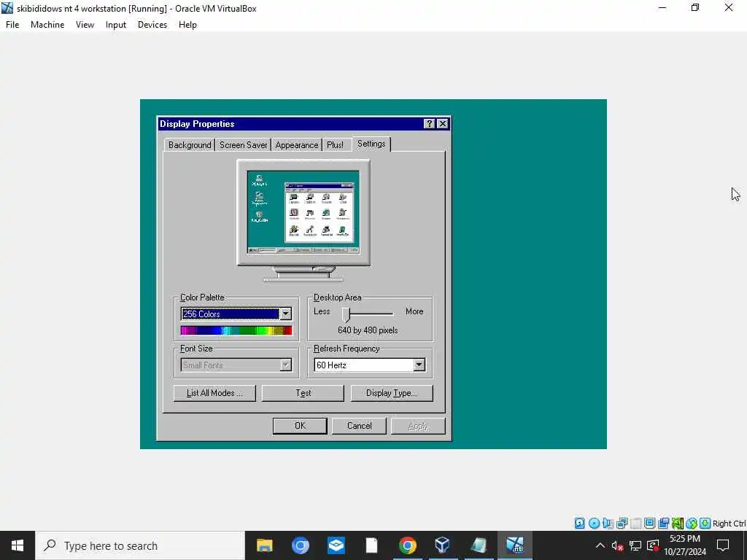
Task: Click the overlapping blue windows indicator in status bar
Action: point(663,524)
